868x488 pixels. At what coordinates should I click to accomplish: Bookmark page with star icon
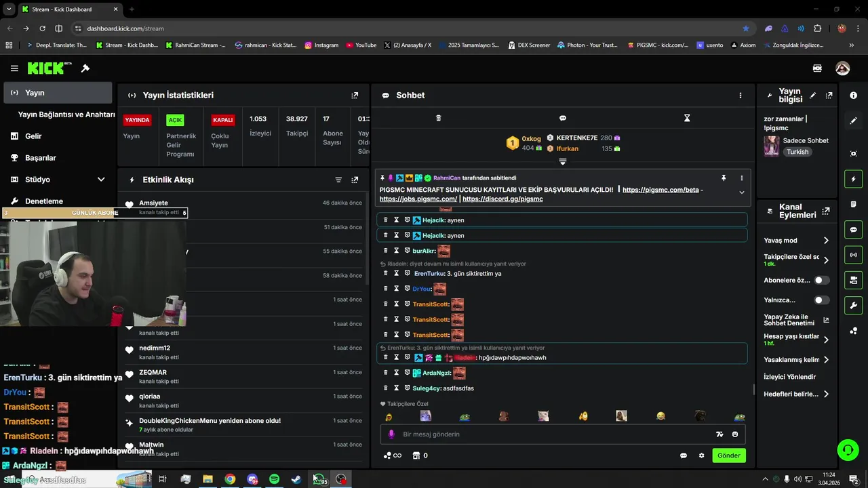(746, 28)
